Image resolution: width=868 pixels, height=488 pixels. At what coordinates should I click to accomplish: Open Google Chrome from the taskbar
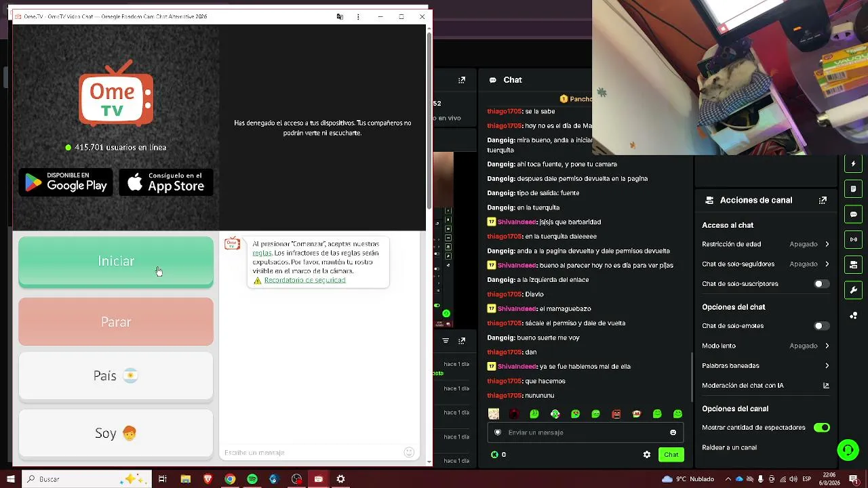[x=230, y=479]
